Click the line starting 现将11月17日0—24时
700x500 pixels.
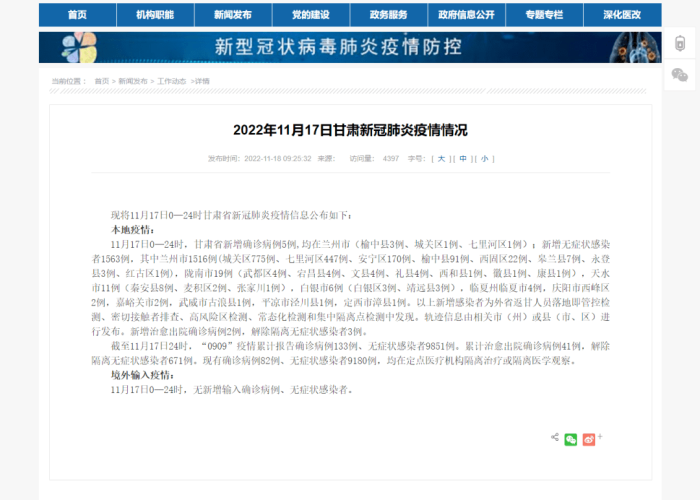(231, 215)
